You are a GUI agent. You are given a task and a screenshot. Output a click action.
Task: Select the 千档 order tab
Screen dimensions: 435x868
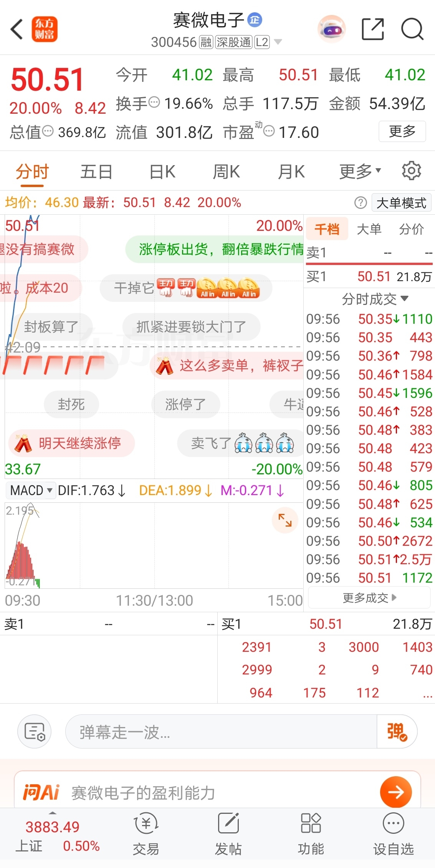click(327, 229)
